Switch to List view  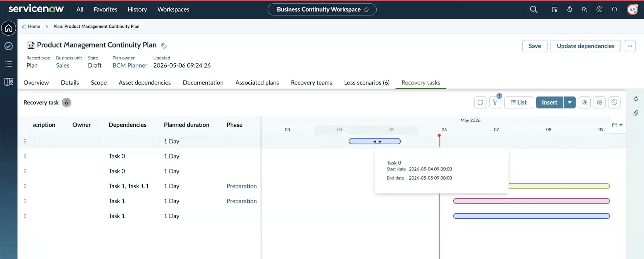click(x=519, y=102)
